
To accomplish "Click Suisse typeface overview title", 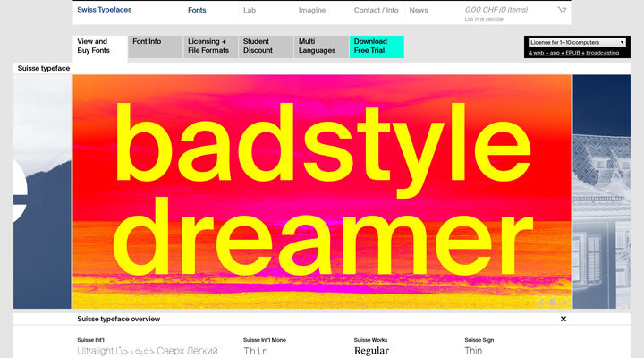I will [x=118, y=319].
